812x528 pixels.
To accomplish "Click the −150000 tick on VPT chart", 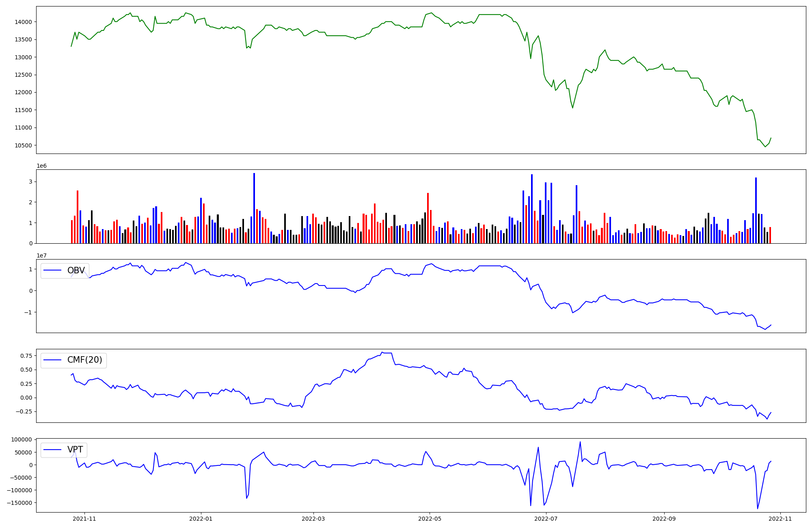I will (19, 503).
